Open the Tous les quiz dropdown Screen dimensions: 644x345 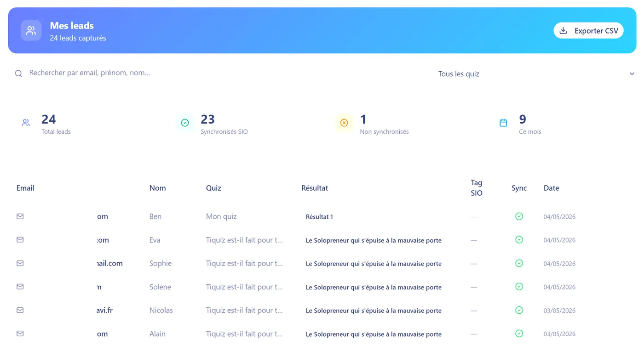[x=536, y=74]
